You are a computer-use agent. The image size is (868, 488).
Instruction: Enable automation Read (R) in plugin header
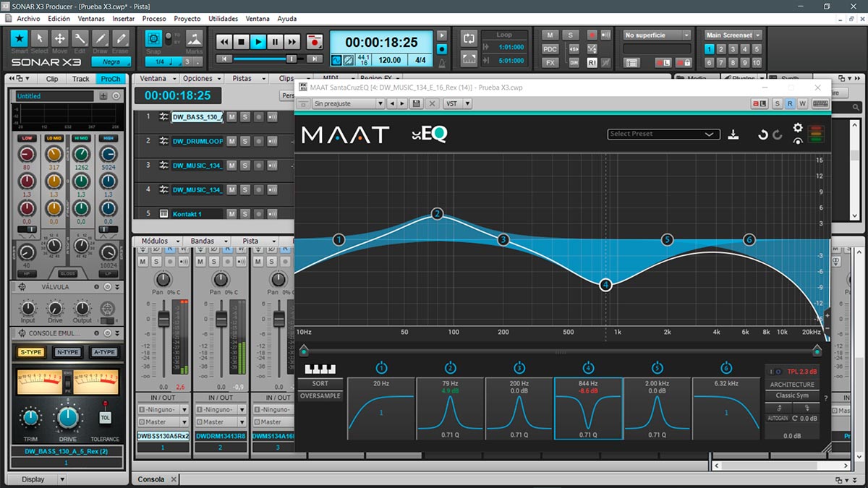(790, 104)
